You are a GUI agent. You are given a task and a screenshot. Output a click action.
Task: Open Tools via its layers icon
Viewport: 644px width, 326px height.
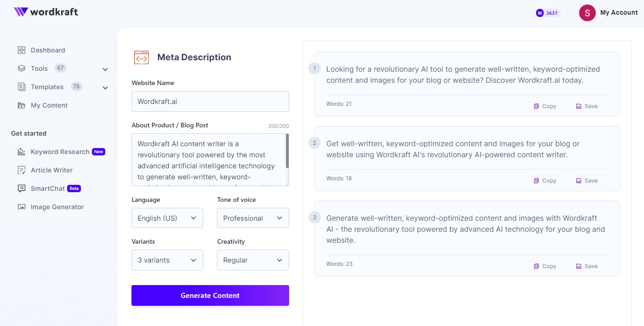pyautogui.click(x=21, y=68)
